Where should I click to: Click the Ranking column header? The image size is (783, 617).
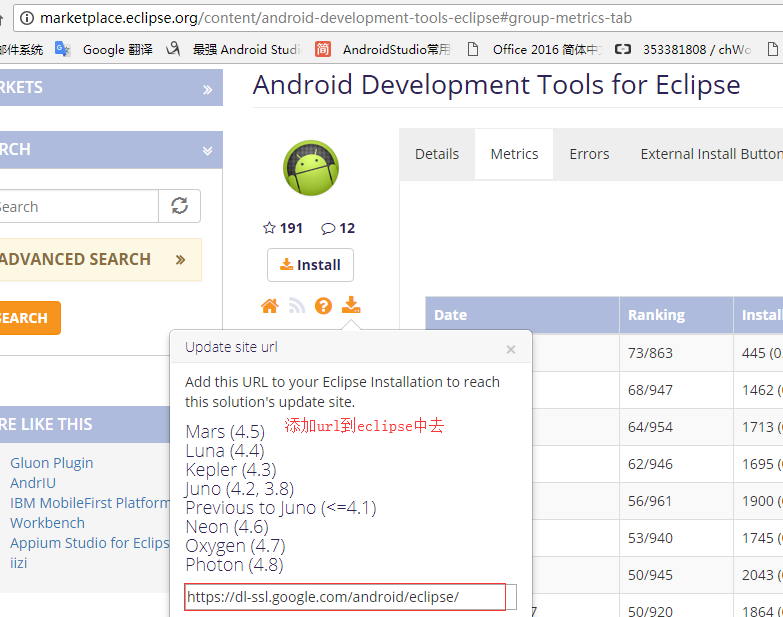tap(676, 315)
